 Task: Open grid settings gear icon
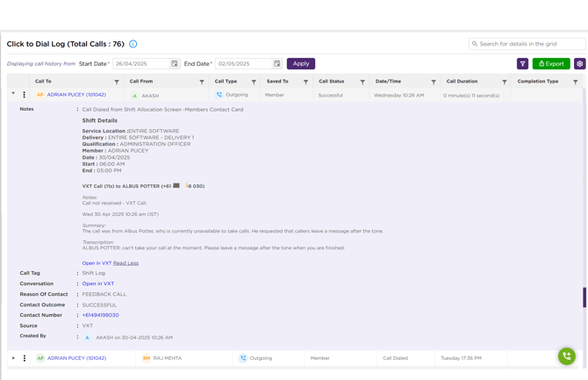[x=580, y=63]
